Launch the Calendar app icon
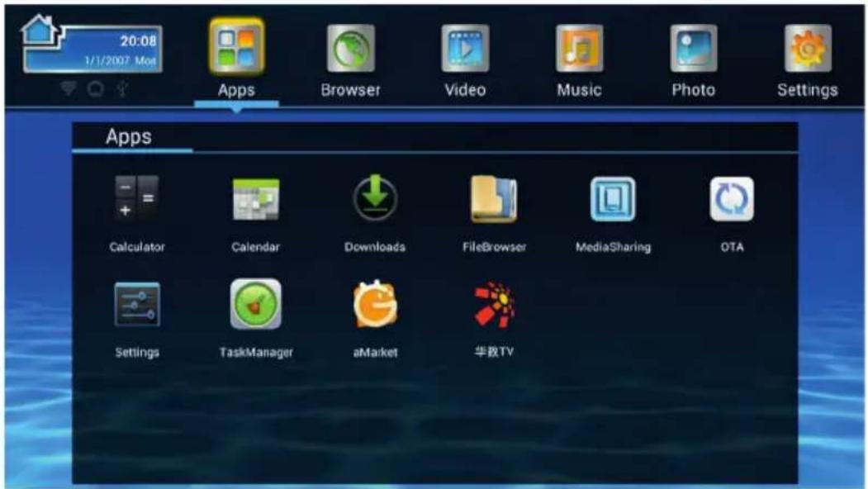 (256, 199)
